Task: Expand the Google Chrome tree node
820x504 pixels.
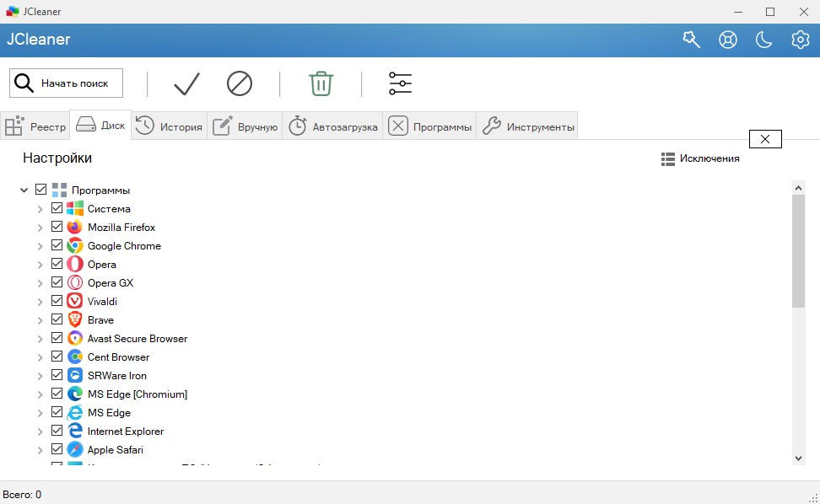Action: tap(40, 246)
